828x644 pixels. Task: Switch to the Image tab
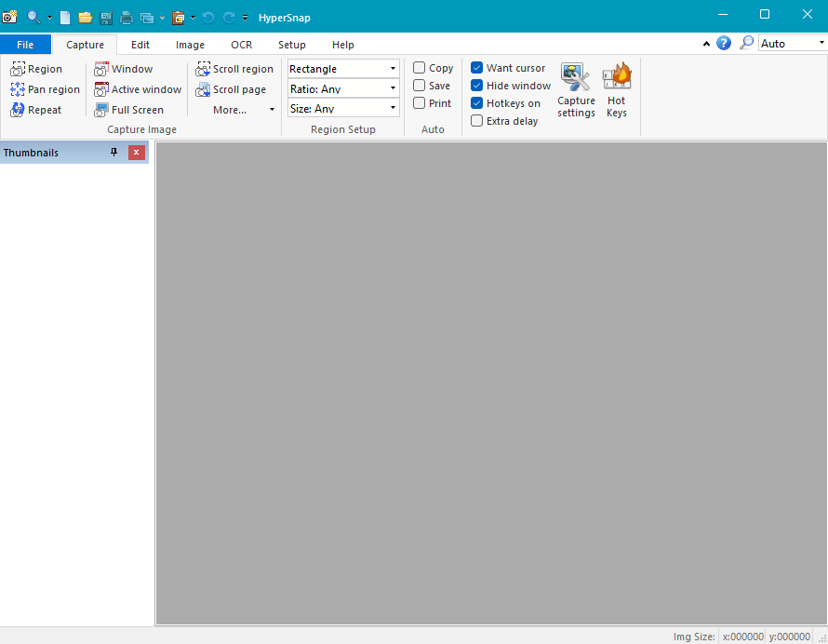click(x=190, y=45)
